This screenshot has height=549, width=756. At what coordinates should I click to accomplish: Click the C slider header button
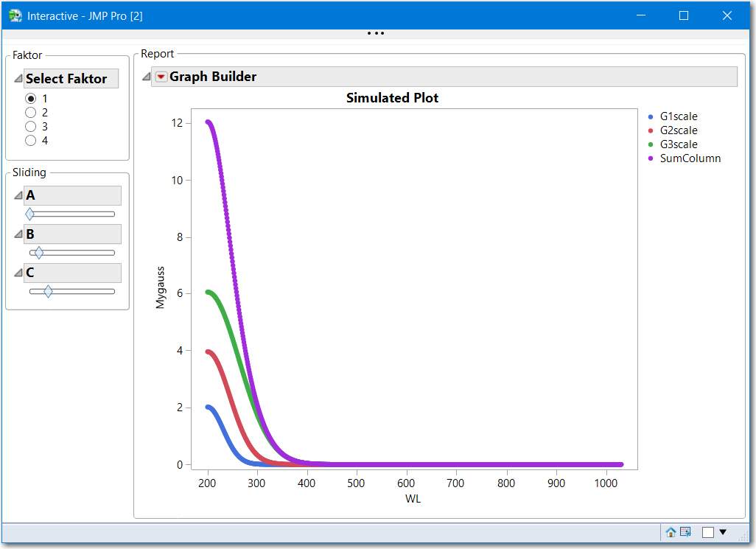click(72, 273)
